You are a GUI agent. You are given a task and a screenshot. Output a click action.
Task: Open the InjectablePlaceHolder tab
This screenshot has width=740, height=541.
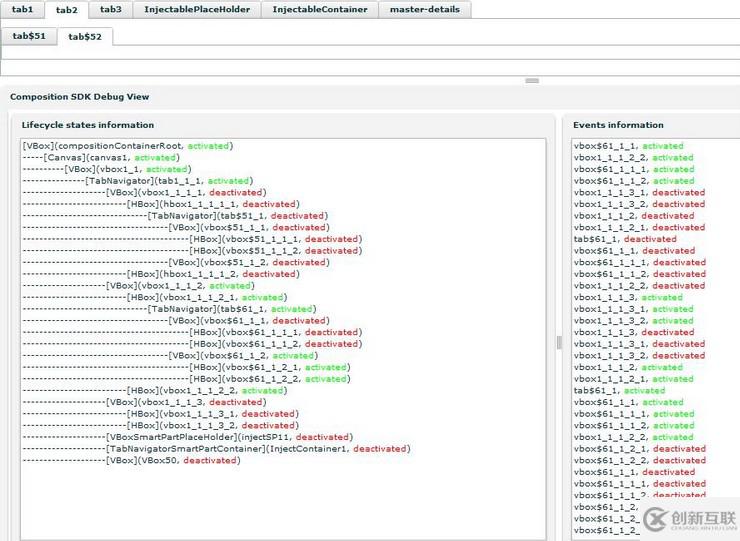click(197, 10)
